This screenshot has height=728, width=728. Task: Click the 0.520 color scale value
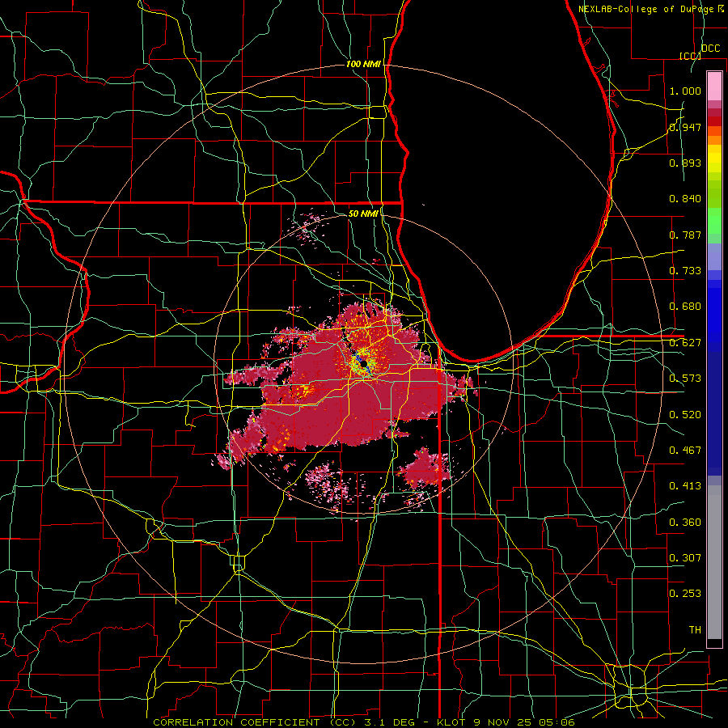coord(685,415)
